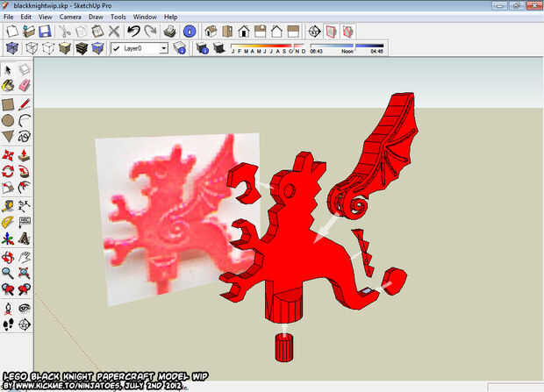Open the Tools menu
The height and width of the screenshot is (392, 544).
(x=118, y=17)
